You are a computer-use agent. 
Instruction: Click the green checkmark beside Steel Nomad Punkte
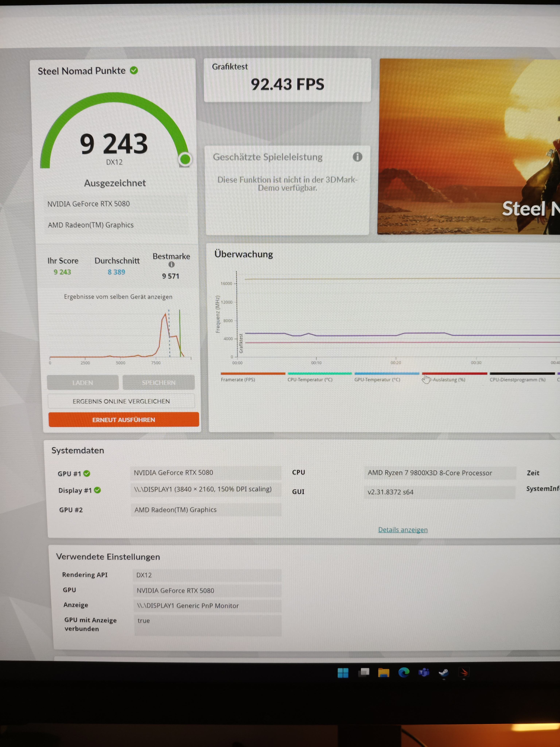[134, 70]
